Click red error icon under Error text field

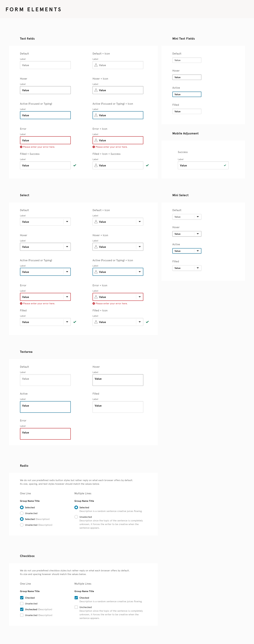tap(21, 147)
